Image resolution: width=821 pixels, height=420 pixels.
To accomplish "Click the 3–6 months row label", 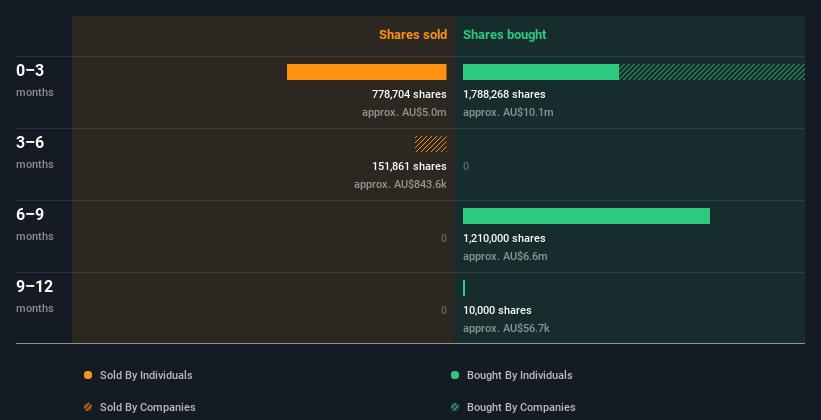I will 35,152.
